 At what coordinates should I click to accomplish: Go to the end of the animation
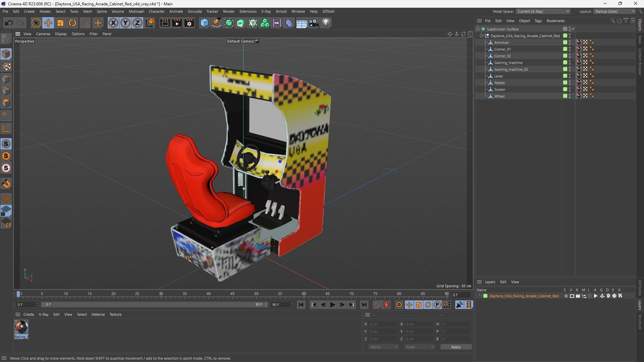tap(364, 305)
